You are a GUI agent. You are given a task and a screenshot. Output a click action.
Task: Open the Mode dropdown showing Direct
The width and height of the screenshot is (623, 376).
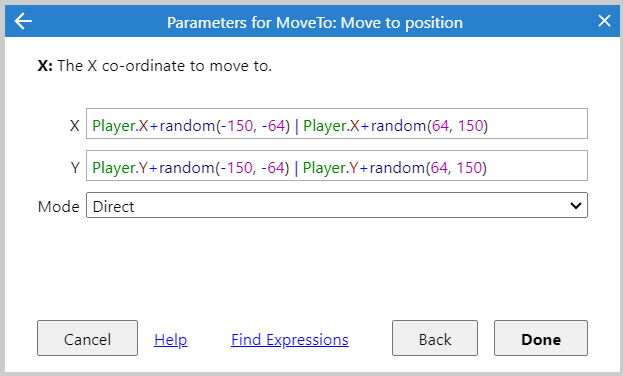[x=337, y=205]
